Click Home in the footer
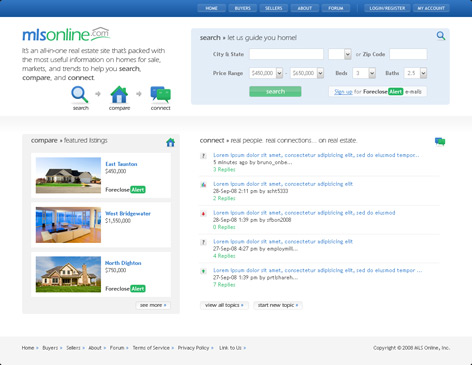 (x=28, y=348)
